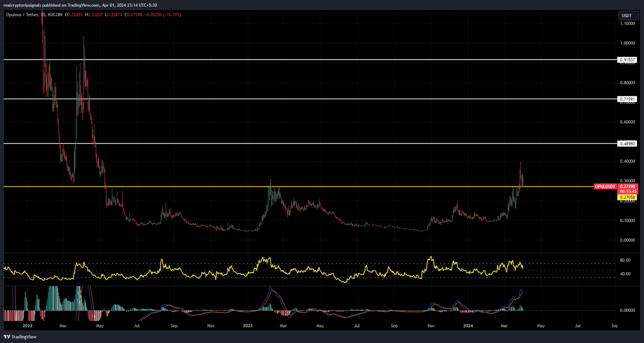Click the 1.00000 price axis label

[x=628, y=42]
